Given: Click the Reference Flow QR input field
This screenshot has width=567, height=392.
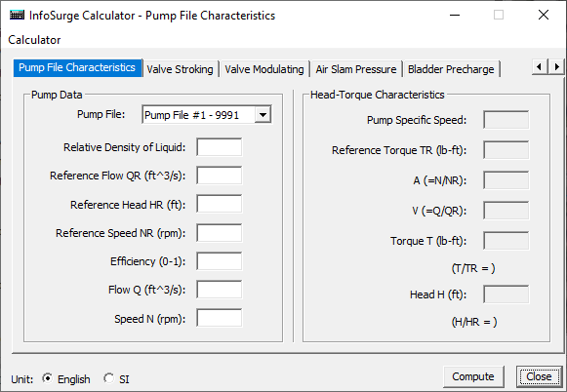Looking at the screenshot, I should (220, 176).
